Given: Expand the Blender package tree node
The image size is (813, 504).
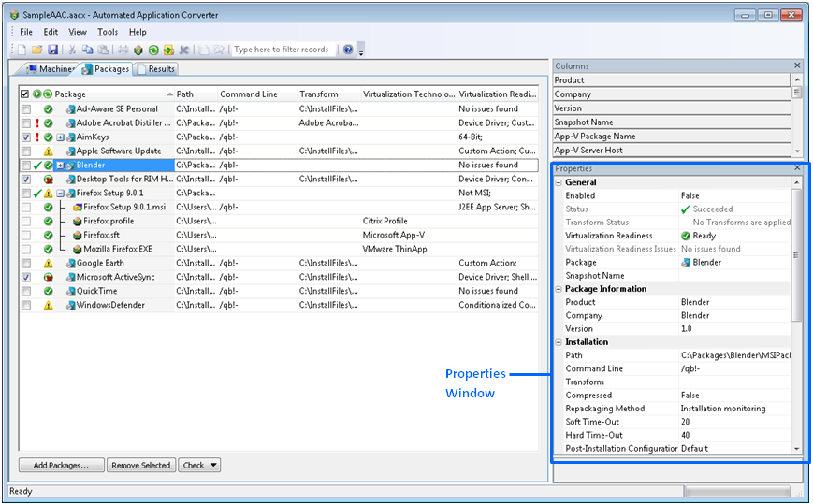Looking at the screenshot, I should [x=60, y=166].
